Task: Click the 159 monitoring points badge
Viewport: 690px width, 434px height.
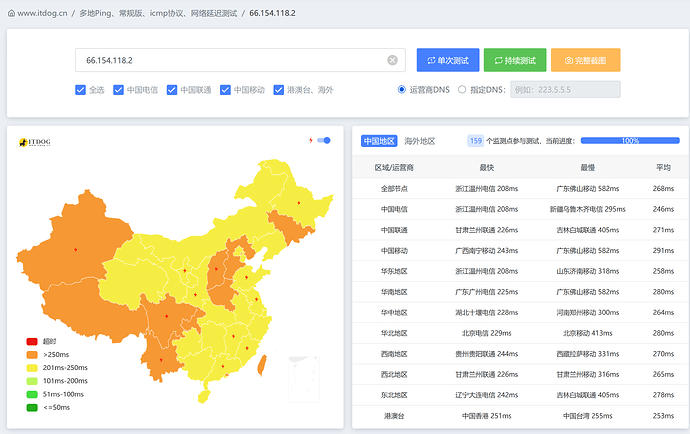Action: pyautogui.click(x=476, y=141)
